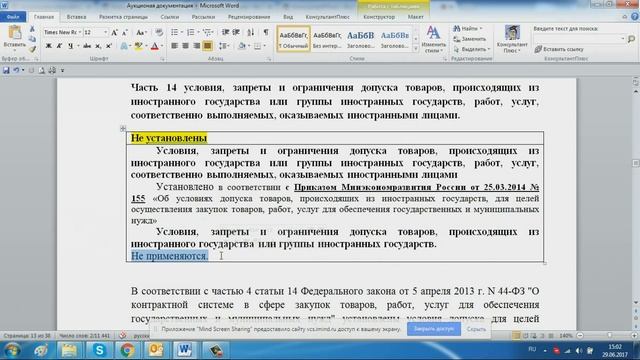Open Google Chrome from the taskbar
This screenshot has width=640, height=360.
click(127, 350)
